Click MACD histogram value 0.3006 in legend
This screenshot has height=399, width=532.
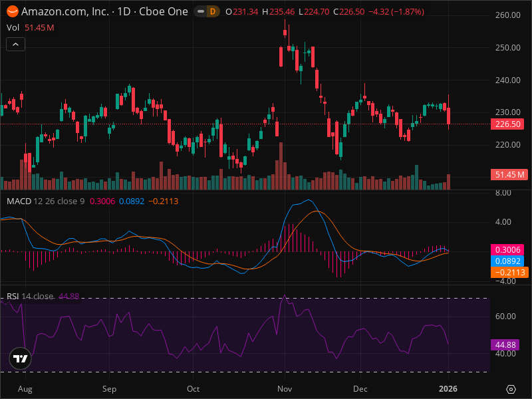(102, 201)
